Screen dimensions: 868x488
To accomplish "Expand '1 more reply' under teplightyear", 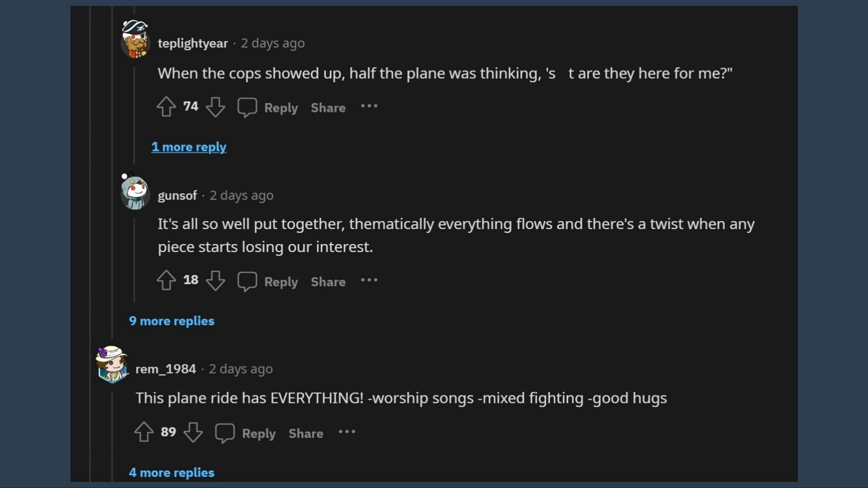I will [x=189, y=146].
